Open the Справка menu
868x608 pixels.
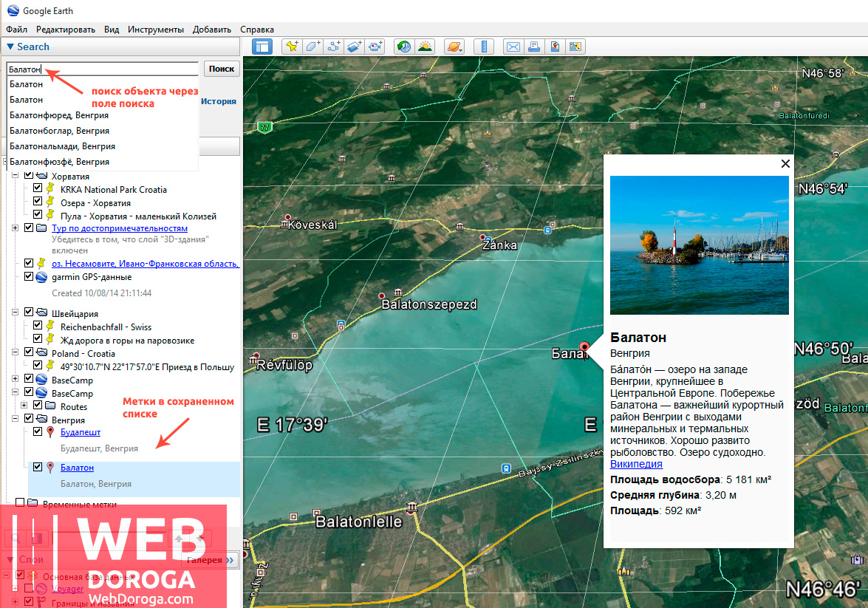point(257,30)
